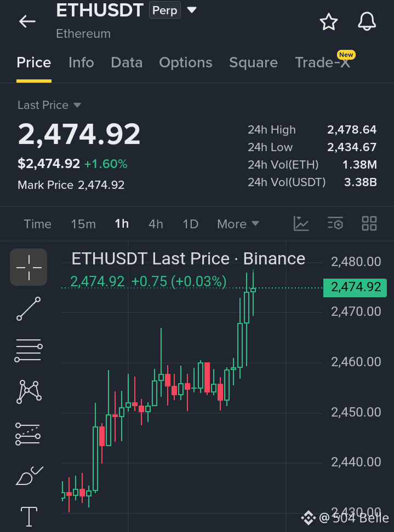Select the 1D chart interval
Viewport: 394px width, 532px height.
click(x=191, y=224)
